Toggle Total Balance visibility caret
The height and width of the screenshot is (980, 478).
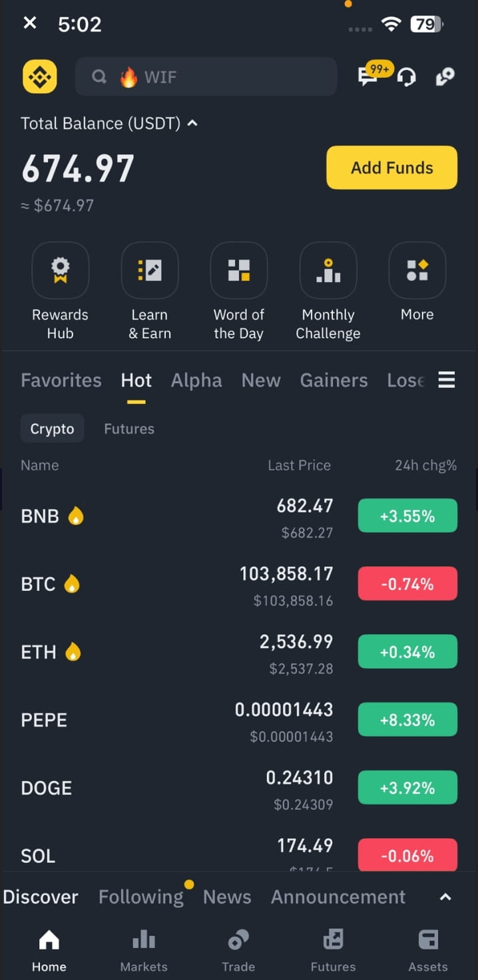[x=192, y=123]
